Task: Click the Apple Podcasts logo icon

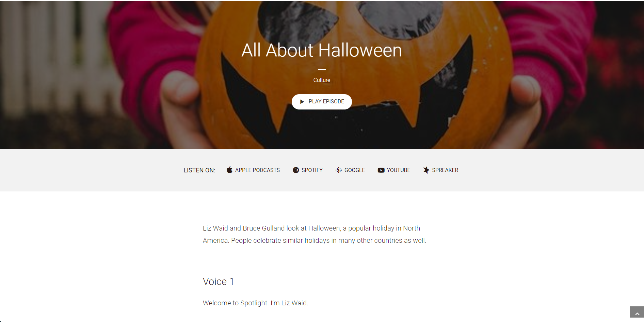Action: tap(229, 170)
